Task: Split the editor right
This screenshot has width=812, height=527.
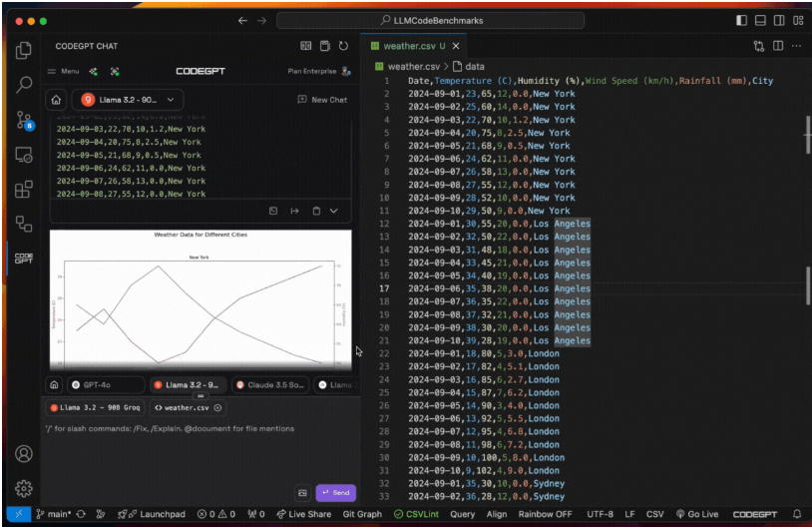Action: 778,46
